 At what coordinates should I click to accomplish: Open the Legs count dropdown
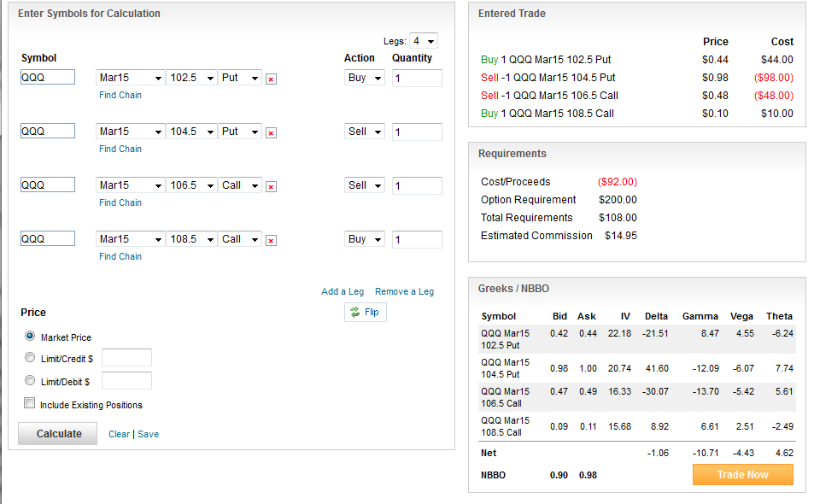click(423, 41)
